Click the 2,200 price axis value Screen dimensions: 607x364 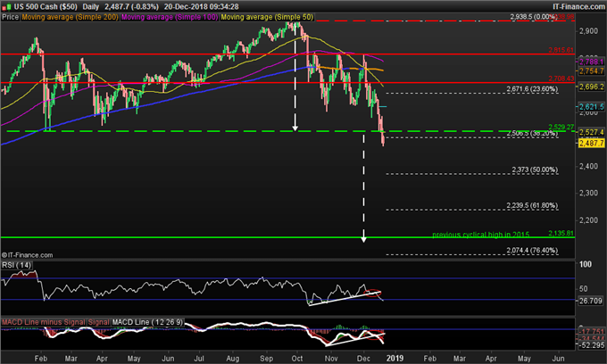tap(588, 220)
